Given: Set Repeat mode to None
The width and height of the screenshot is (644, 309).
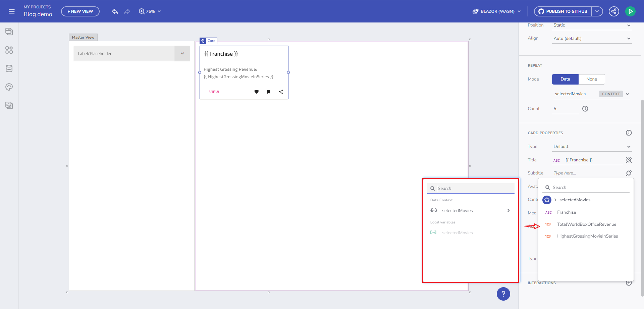Looking at the screenshot, I should click(x=591, y=79).
